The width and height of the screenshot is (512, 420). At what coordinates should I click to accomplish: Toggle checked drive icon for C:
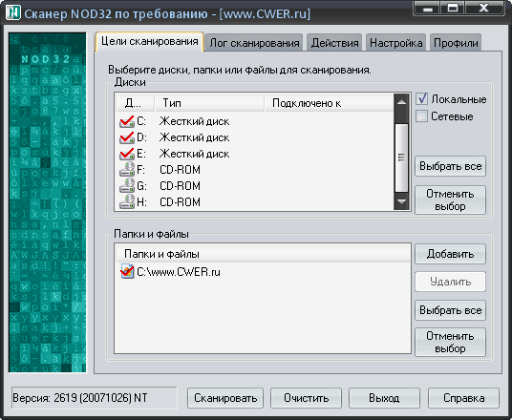coord(127,121)
